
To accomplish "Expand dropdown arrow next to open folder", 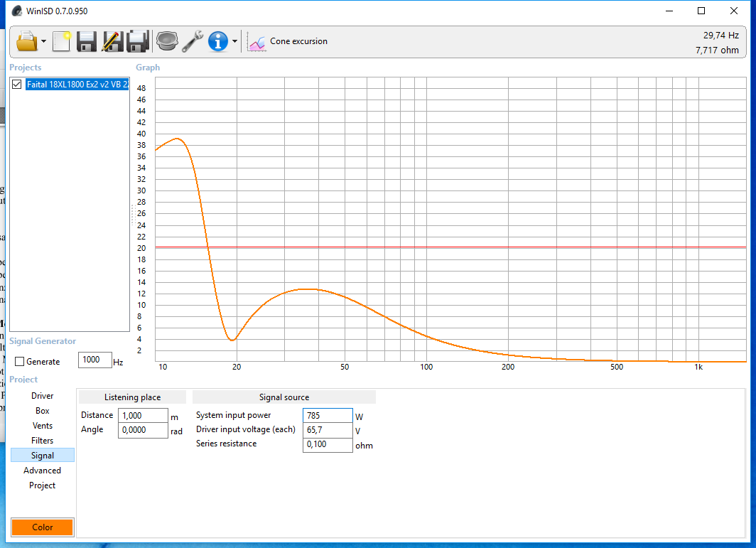I will pos(44,42).
